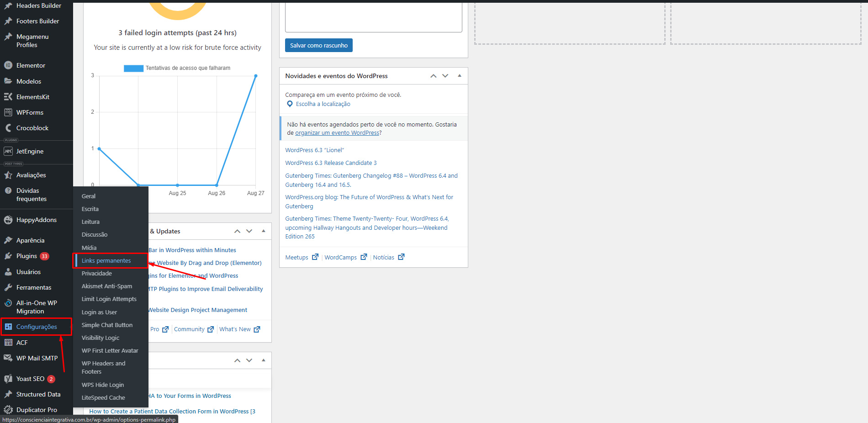Move the bottom untitled widget up
Image resolution: width=868 pixels, height=423 pixels.
pos(237,360)
